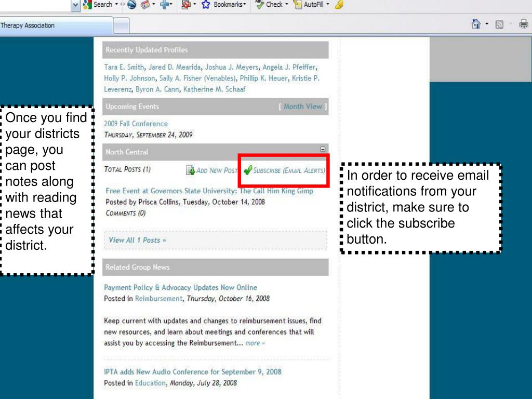Viewport: 532px width, 399px height.
Task: Click the Upcoming Events header text
Action: click(132, 107)
